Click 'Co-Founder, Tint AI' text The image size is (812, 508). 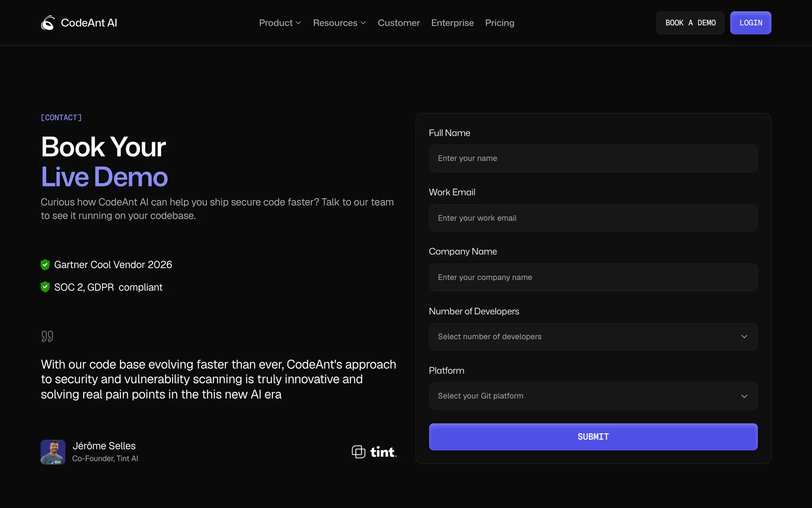click(105, 458)
